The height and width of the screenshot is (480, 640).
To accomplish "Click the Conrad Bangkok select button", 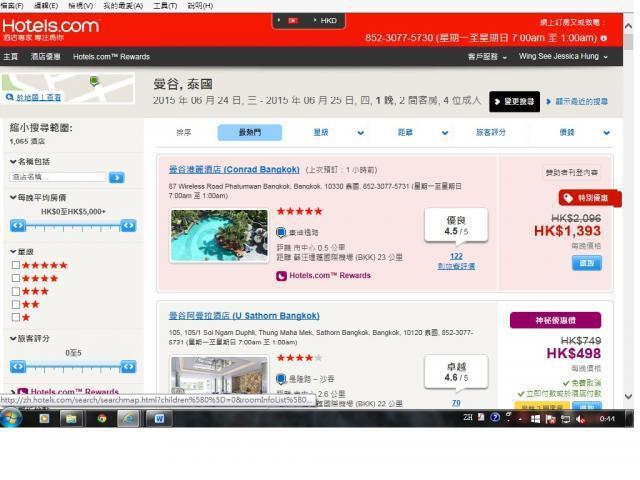I will click(x=587, y=263).
